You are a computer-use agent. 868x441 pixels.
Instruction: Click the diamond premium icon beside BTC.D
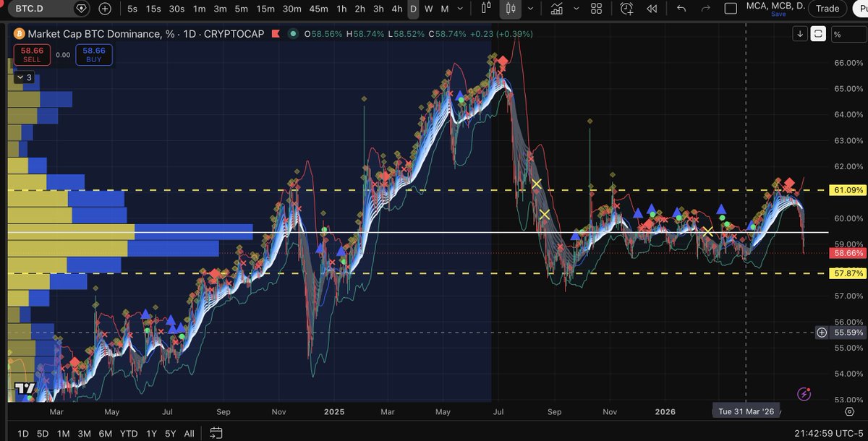81,9
